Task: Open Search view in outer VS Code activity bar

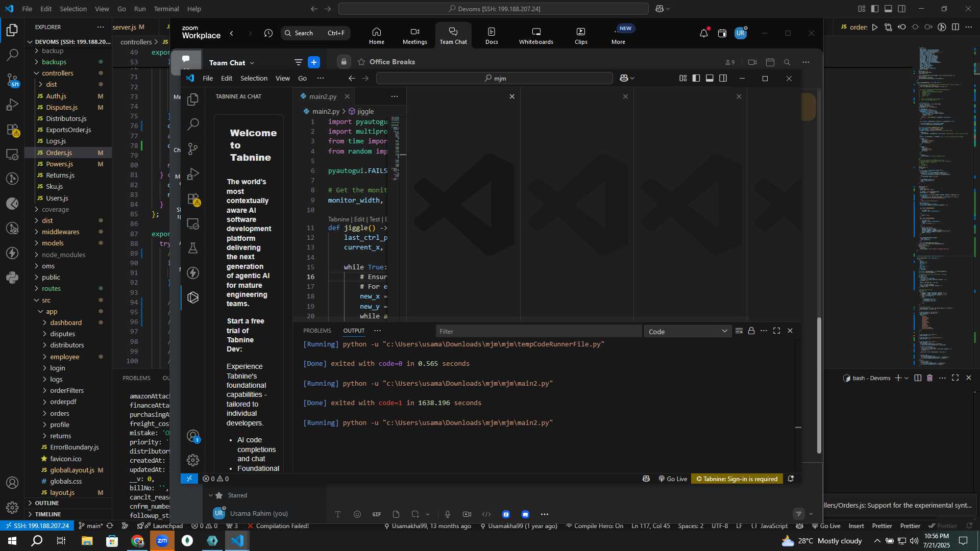Action: pos(12,54)
